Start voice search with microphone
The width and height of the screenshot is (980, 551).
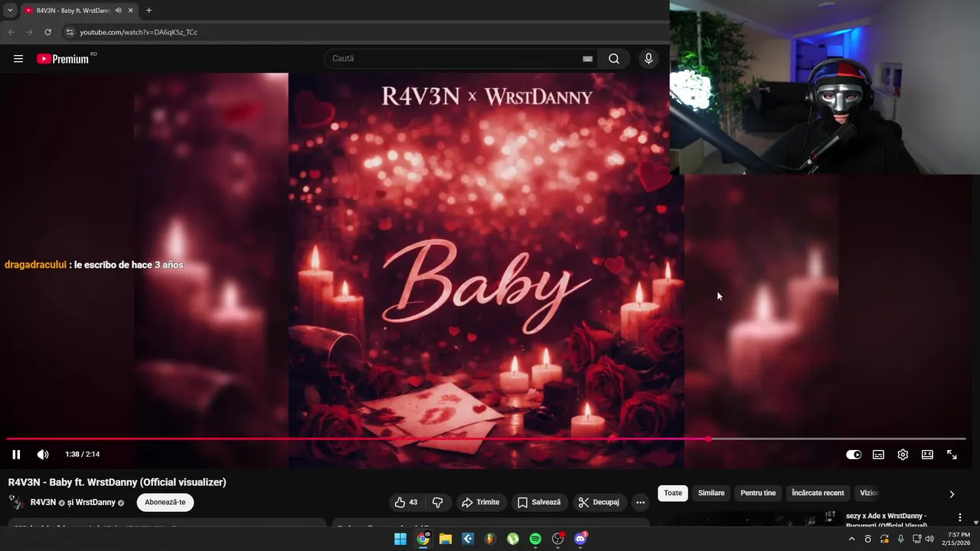click(648, 59)
